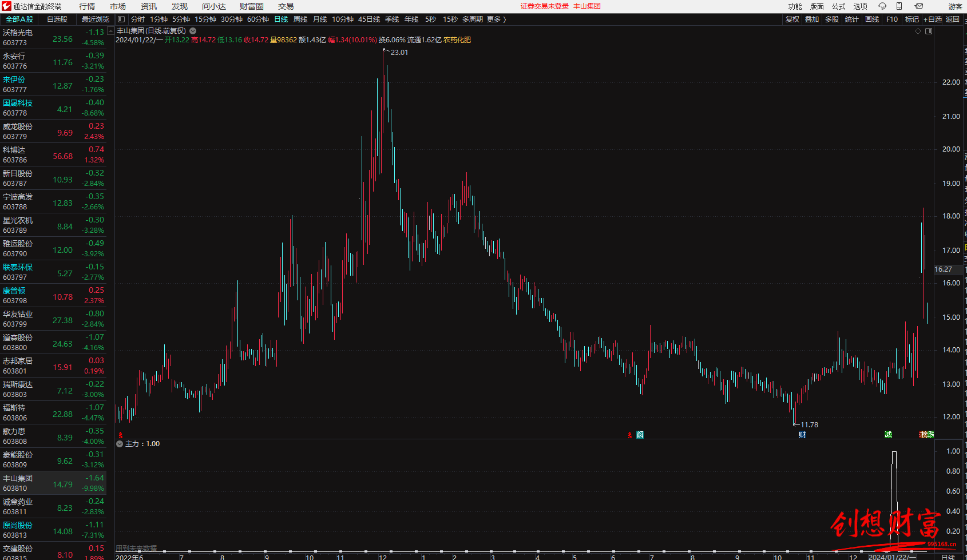Click the 减 event marker on chart

click(x=888, y=435)
